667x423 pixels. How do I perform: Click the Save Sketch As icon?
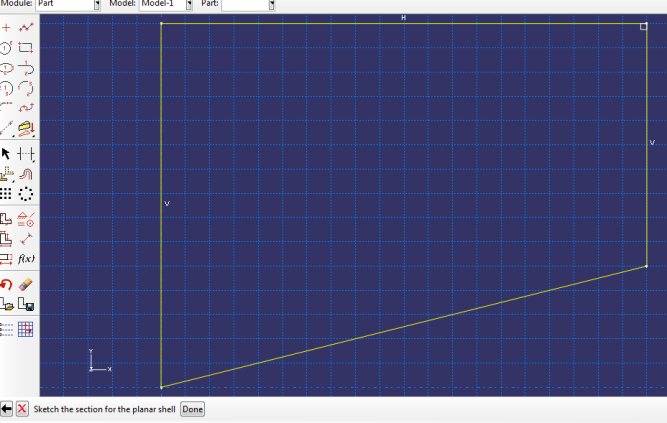click(26, 304)
